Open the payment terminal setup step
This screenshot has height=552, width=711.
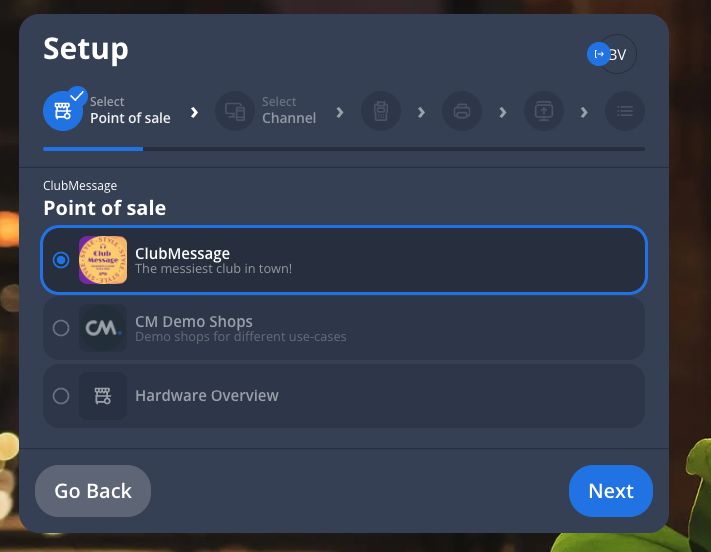click(x=381, y=111)
